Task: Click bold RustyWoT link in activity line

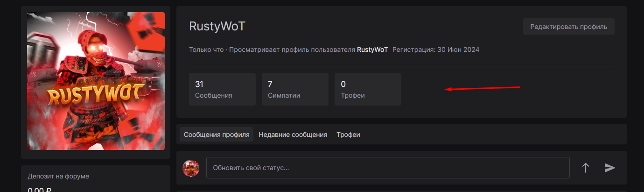Action: tap(372, 50)
